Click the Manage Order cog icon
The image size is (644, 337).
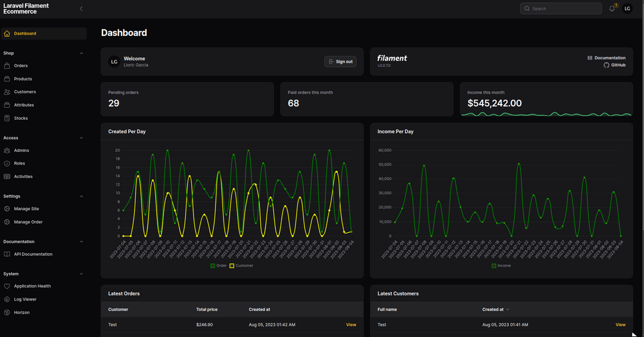click(7, 222)
